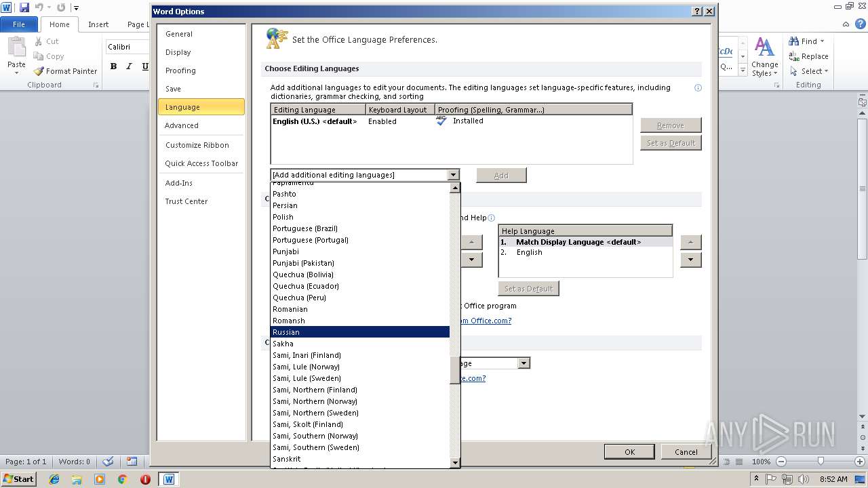Click the language list scroll-down arrow
This screenshot has width=868, height=488.
coord(455,463)
